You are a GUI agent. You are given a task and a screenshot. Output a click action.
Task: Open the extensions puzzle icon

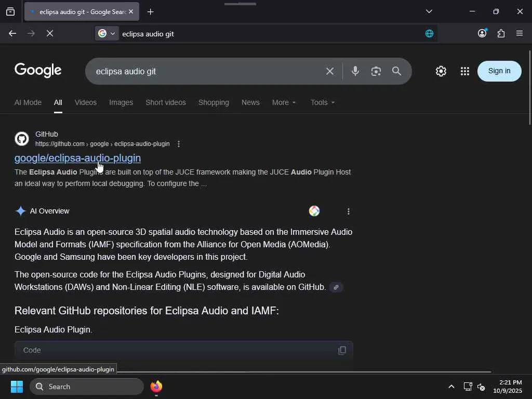pyautogui.click(x=501, y=33)
